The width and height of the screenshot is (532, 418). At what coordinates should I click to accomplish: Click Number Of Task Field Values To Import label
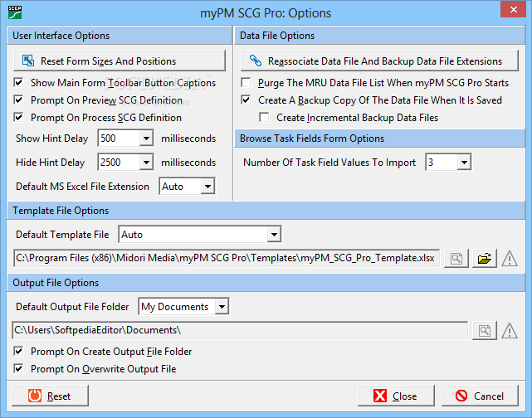pos(329,163)
